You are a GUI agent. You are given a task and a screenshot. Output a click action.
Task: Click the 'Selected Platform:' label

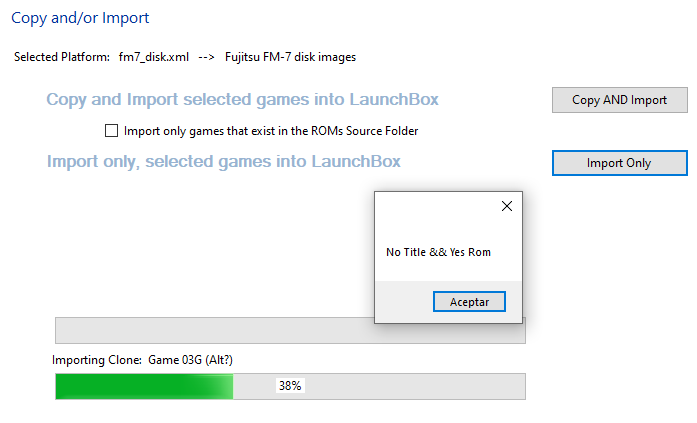click(x=62, y=57)
